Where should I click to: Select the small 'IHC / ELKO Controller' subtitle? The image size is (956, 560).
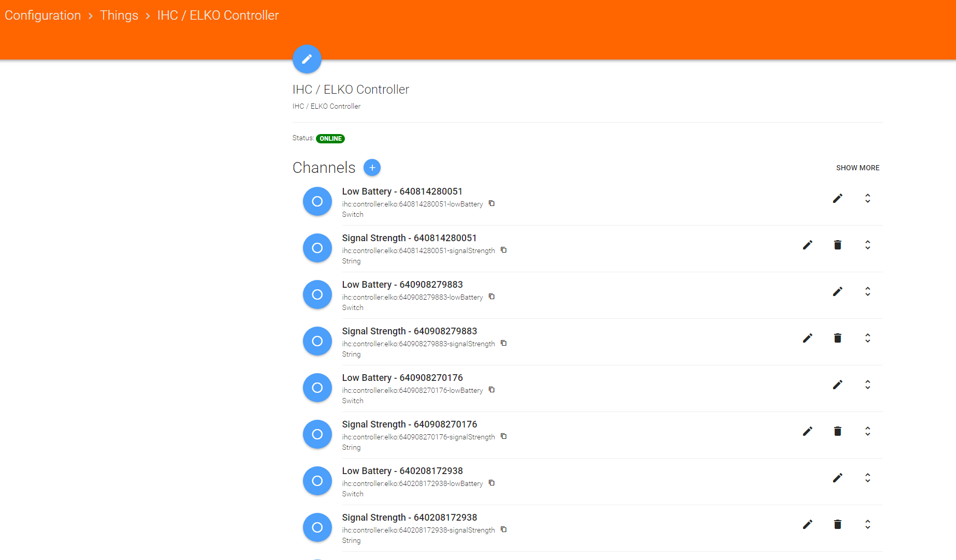[326, 106]
